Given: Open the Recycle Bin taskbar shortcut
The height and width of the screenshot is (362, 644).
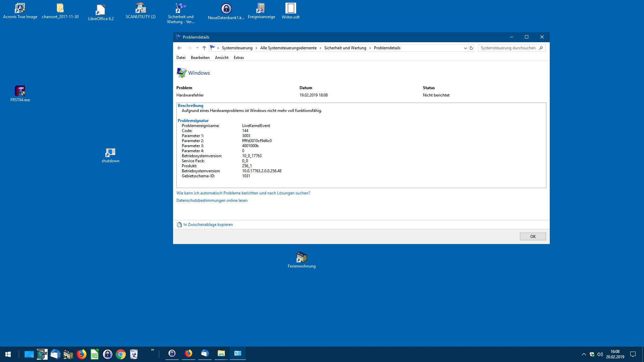Looking at the screenshot, I should pos(134,354).
